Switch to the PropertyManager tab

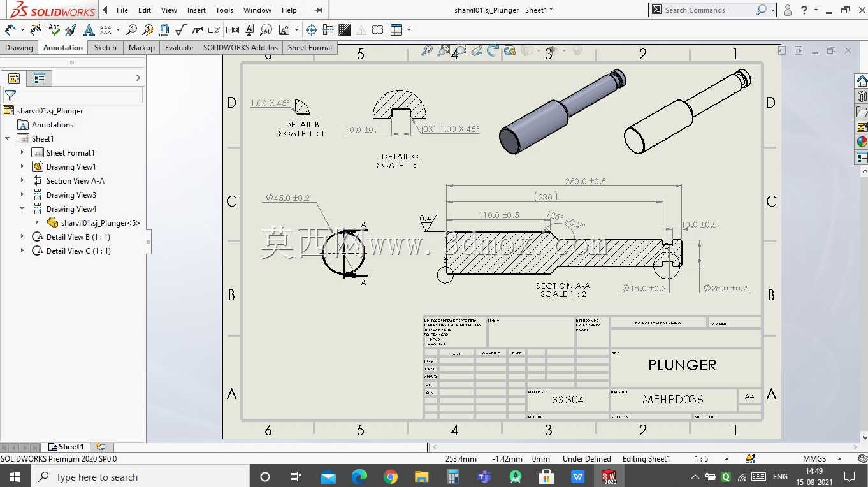pos(40,78)
